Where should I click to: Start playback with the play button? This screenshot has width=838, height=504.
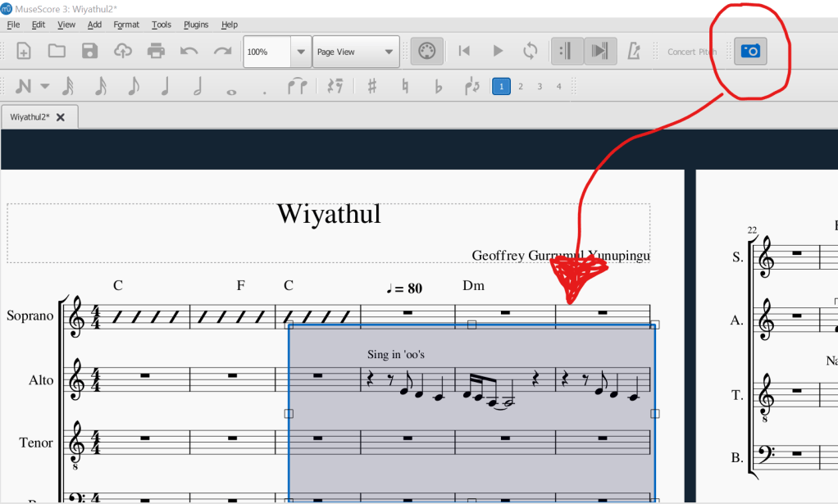498,51
